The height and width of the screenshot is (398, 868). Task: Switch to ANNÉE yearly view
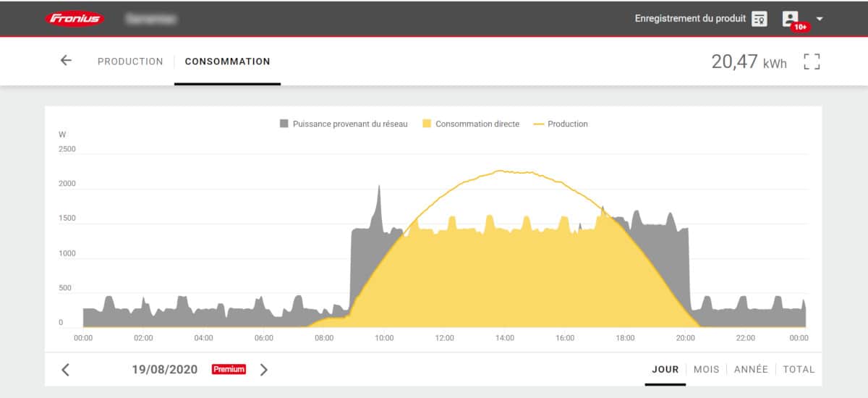pos(751,369)
